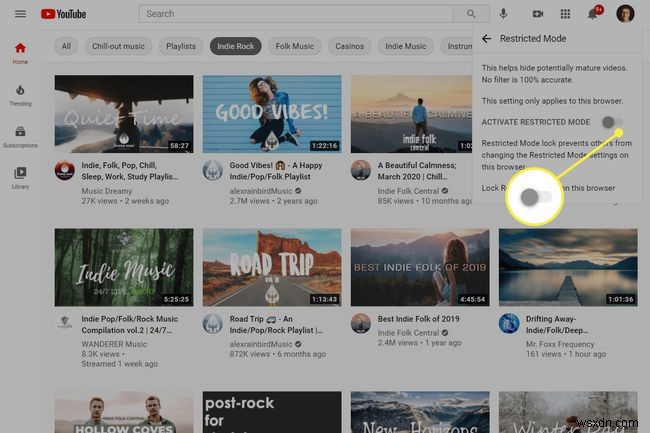Image resolution: width=650 pixels, height=433 pixels.
Task: Open channel avatar beside Road Trip video
Action: click(x=213, y=323)
